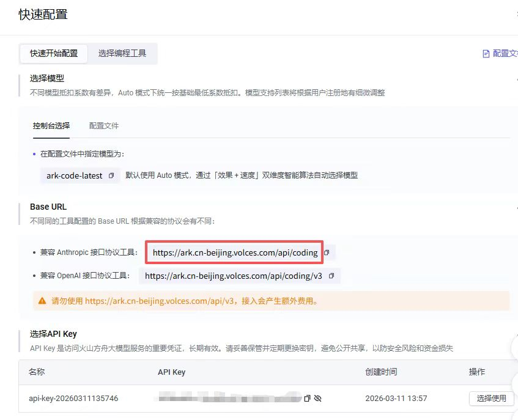518x420 pixels.
Task: Click the 在配置文件中指定模型为 bullet text
Action: point(83,154)
